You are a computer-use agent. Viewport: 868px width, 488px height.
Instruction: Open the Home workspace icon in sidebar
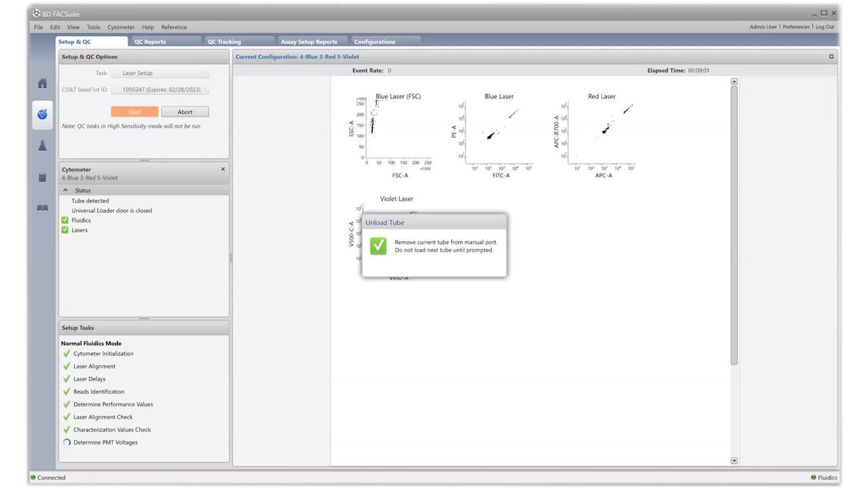42,84
